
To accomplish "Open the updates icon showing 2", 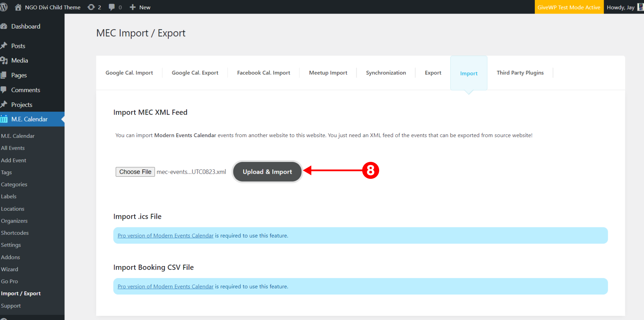I will click(x=91, y=7).
